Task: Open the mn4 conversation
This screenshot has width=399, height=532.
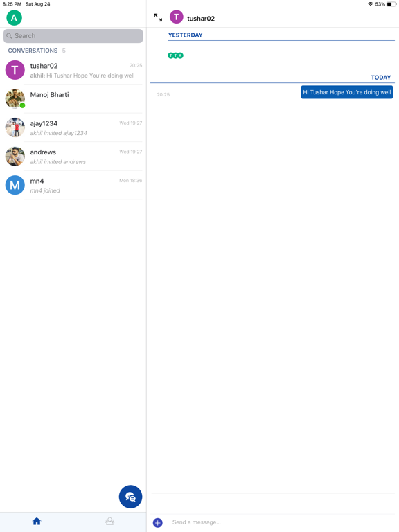Action: (x=73, y=185)
